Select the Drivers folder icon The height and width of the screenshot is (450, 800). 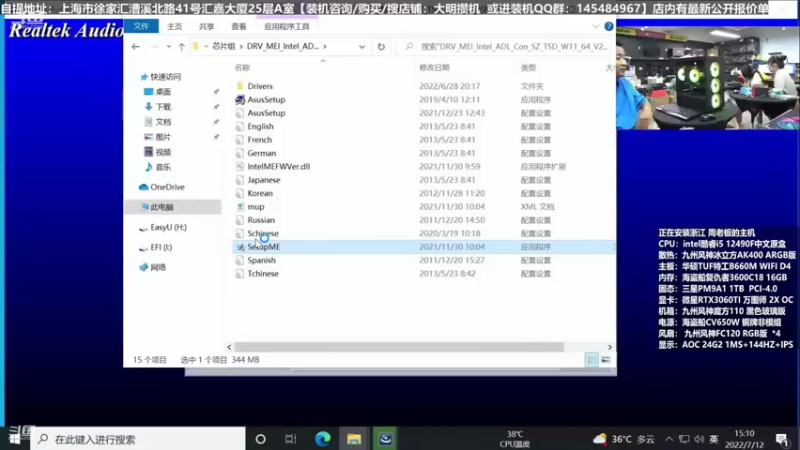click(x=240, y=86)
